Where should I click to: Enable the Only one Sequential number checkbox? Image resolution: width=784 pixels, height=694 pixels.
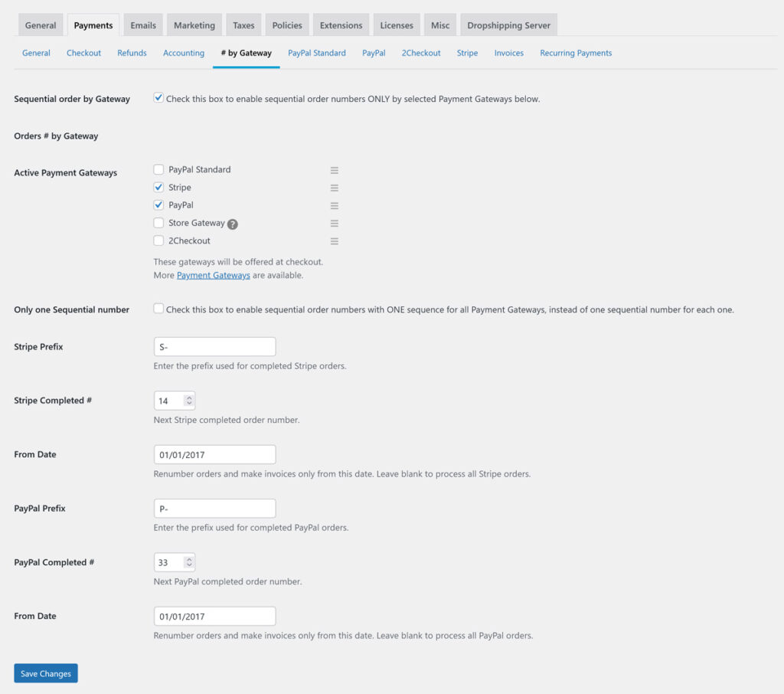click(x=158, y=309)
